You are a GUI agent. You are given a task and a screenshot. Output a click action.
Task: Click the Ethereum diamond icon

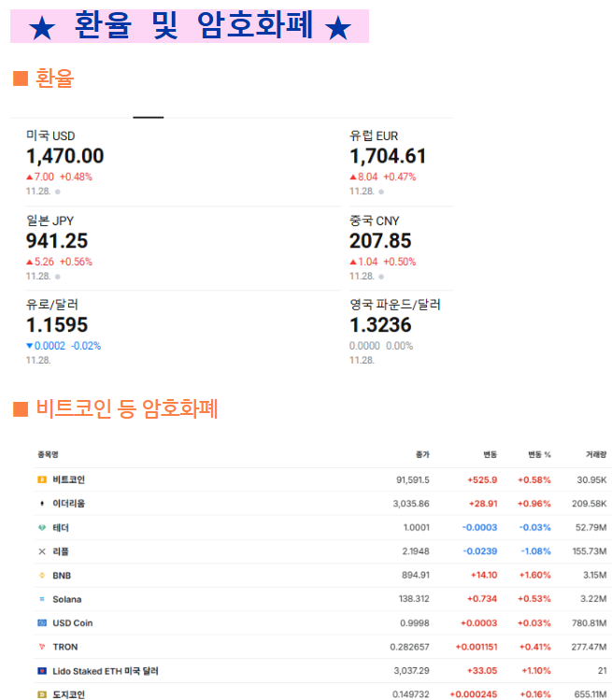coord(41,504)
